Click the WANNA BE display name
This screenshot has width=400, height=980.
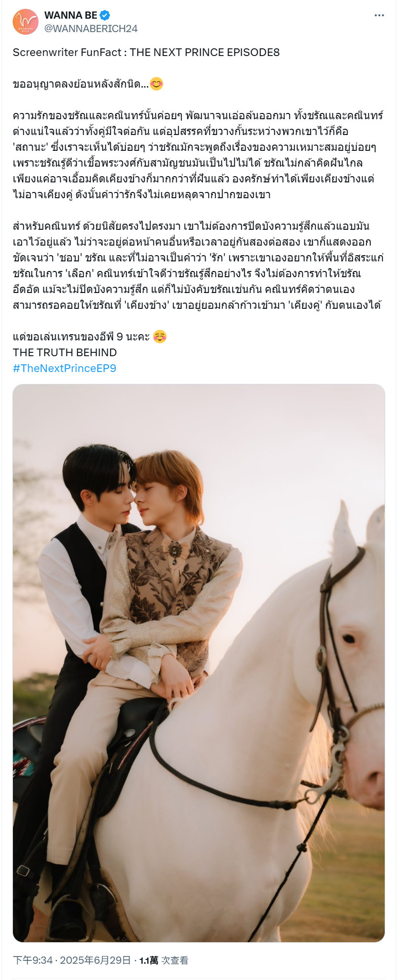click(71, 15)
